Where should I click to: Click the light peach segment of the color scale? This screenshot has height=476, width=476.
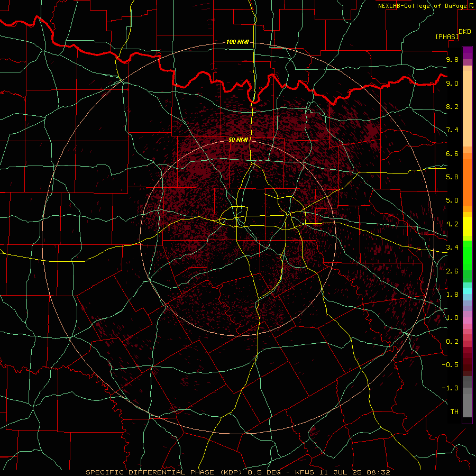tap(467, 108)
